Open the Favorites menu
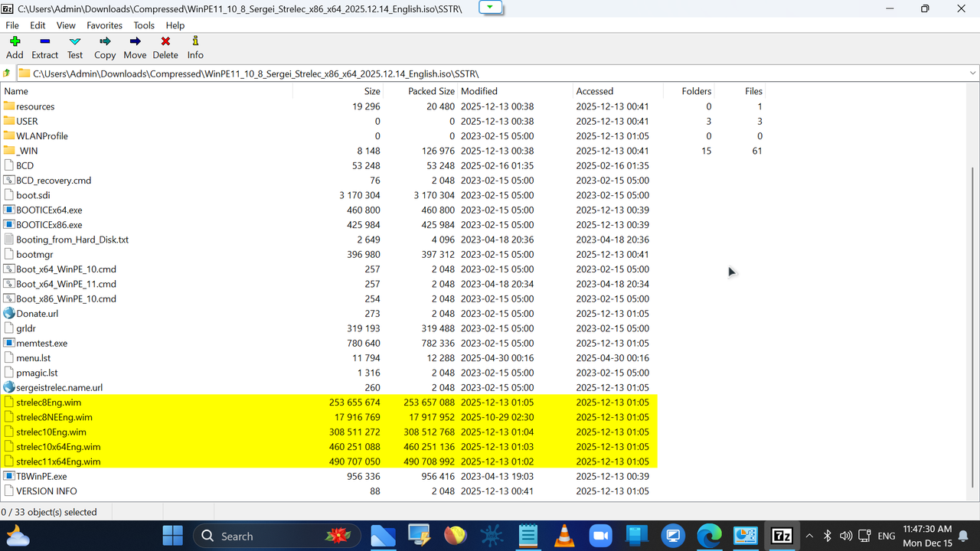Screen dimensions: 980x551 (x=104, y=25)
